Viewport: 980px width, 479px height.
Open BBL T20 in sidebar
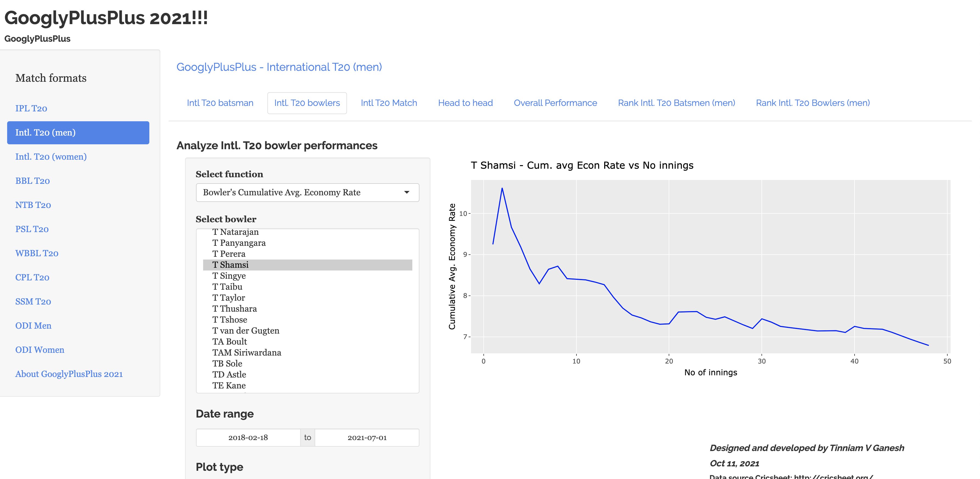pyautogui.click(x=32, y=181)
